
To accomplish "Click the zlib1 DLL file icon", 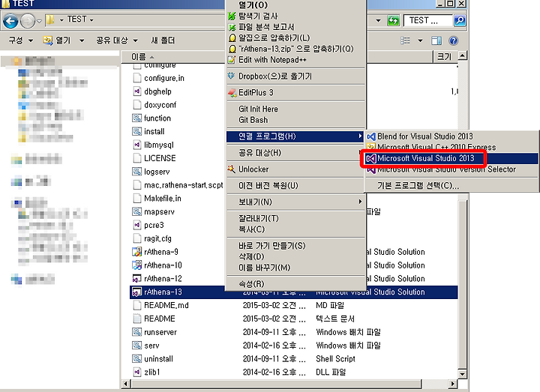I will 137,372.
